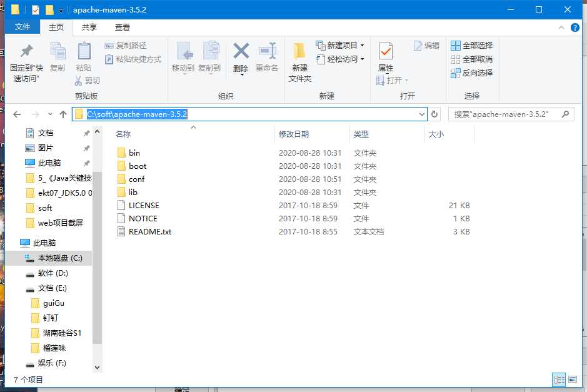Open the File (文件) tab
The height and width of the screenshot is (392, 587).
23,27
